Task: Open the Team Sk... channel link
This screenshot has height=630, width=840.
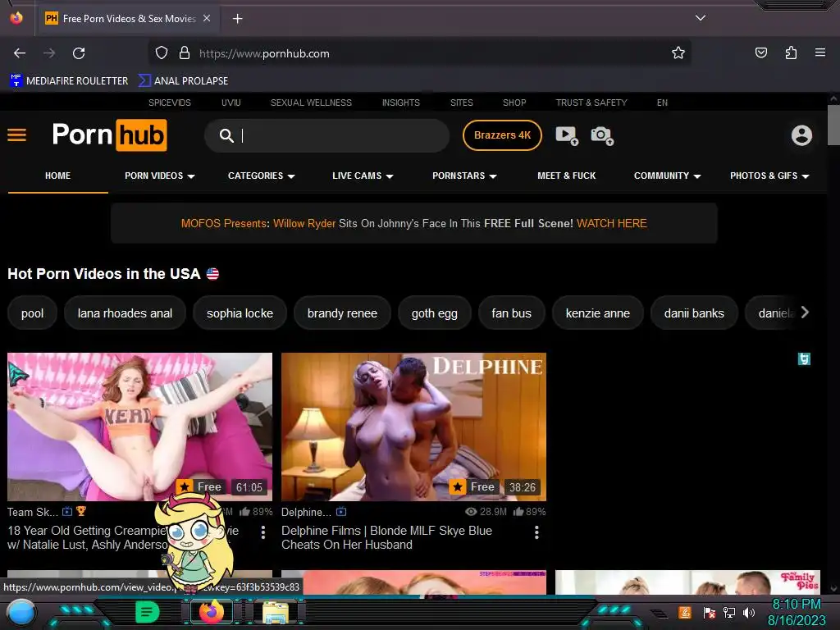Action: tap(32, 512)
